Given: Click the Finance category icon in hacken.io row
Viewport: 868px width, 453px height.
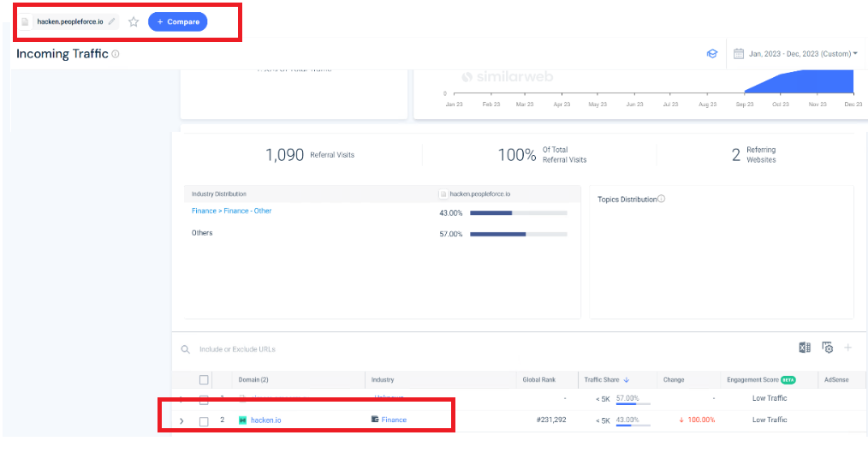Looking at the screenshot, I should pyautogui.click(x=375, y=420).
